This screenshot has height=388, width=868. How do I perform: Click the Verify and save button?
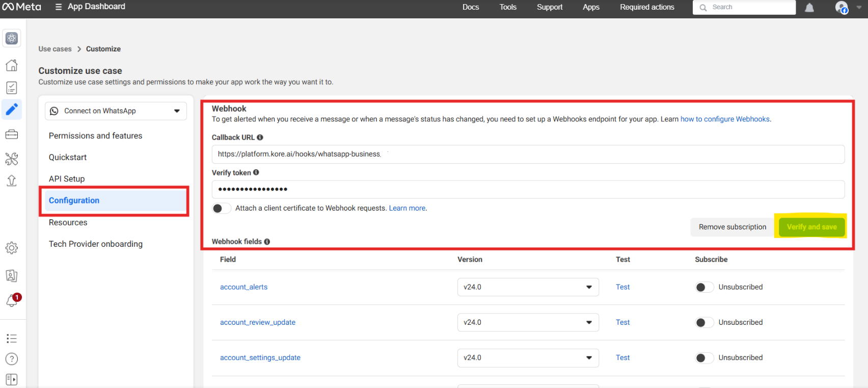(x=811, y=227)
